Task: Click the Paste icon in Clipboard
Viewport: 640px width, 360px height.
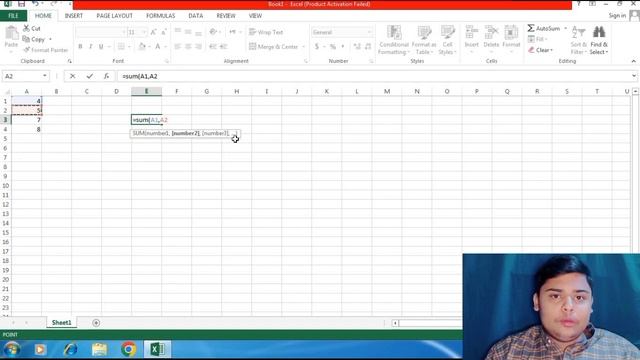Action: (x=11, y=33)
